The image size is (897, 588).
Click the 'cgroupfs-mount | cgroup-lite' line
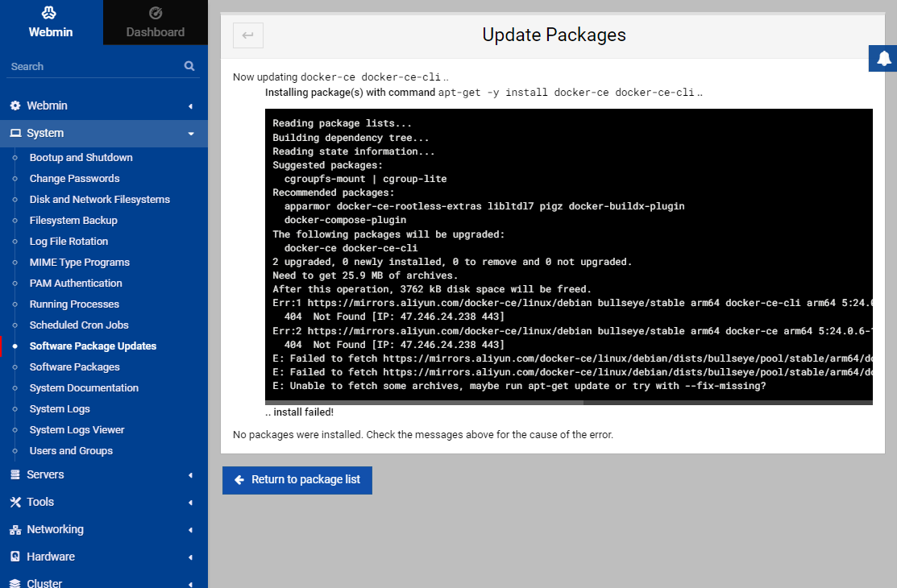pos(366,179)
